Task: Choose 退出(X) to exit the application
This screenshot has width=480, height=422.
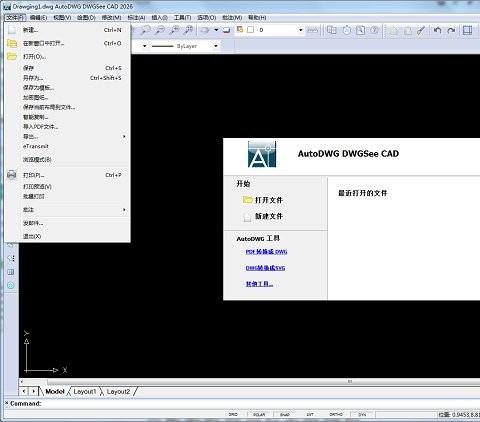Action: coord(67,236)
